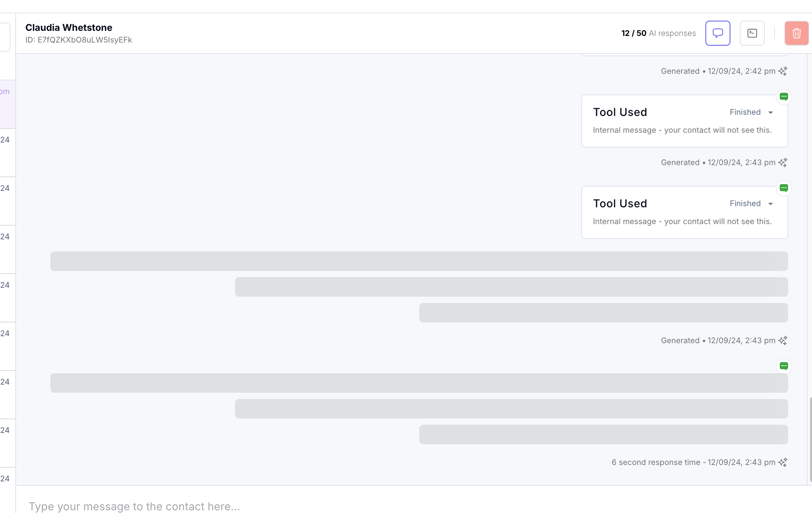The image size is (812, 513).
Task: Click the vertical scrollbar of the conversation
Action: click(810, 439)
